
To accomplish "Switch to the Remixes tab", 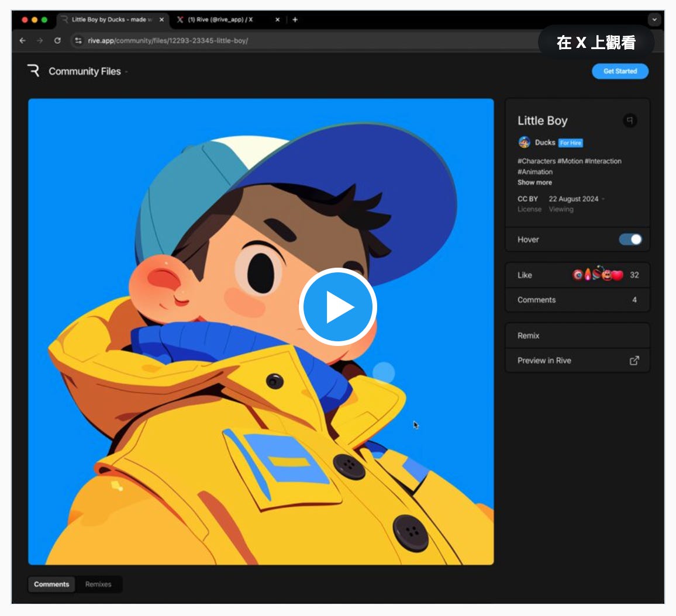I will click(98, 584).
